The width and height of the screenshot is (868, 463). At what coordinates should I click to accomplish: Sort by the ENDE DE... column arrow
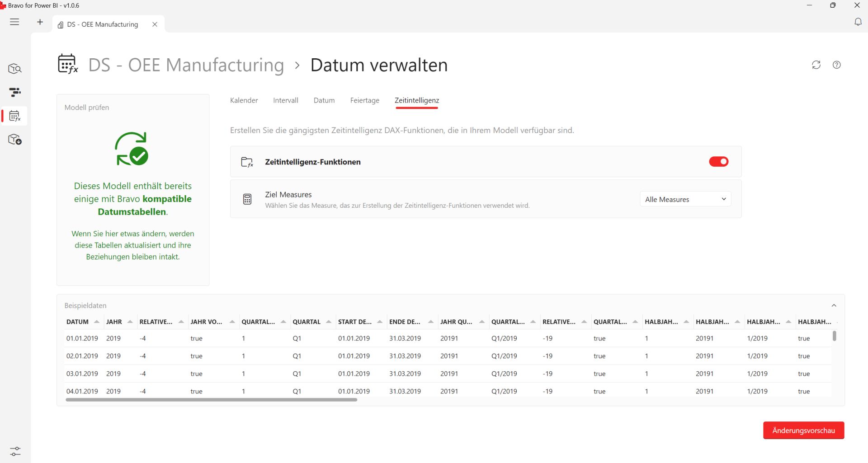[431, 322]
